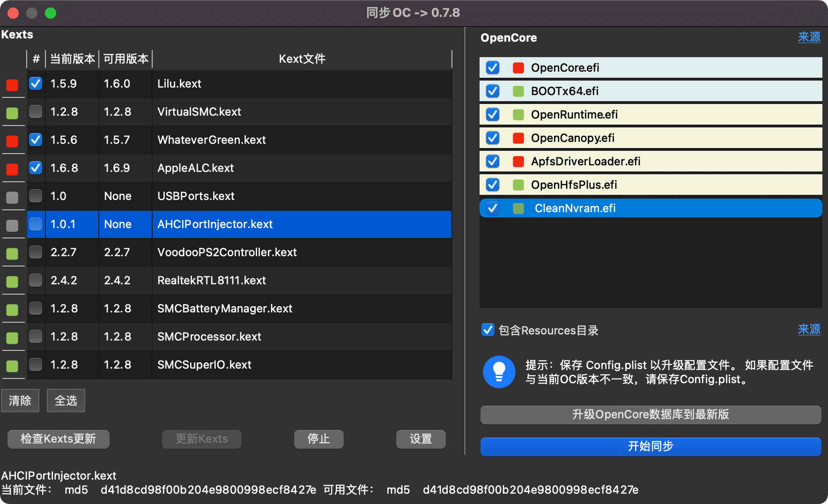Click the # column header
The image size is (828, 504).
tap(36, 59)
